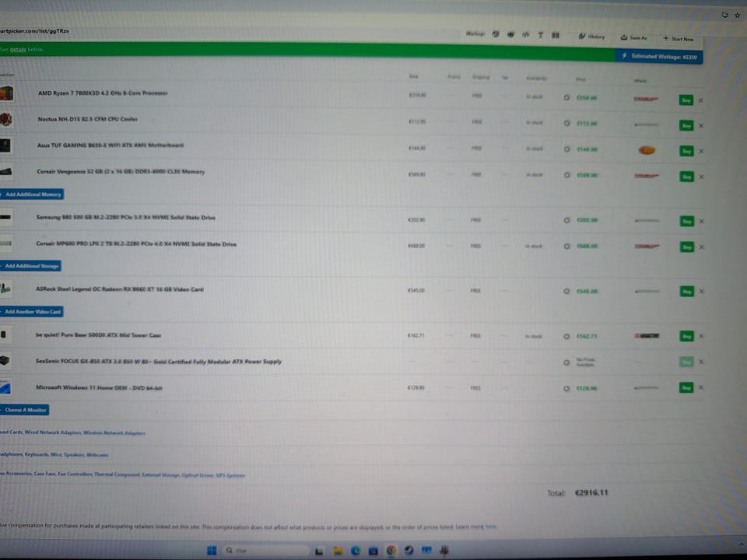Select the table markup icon

coord(556,35)
